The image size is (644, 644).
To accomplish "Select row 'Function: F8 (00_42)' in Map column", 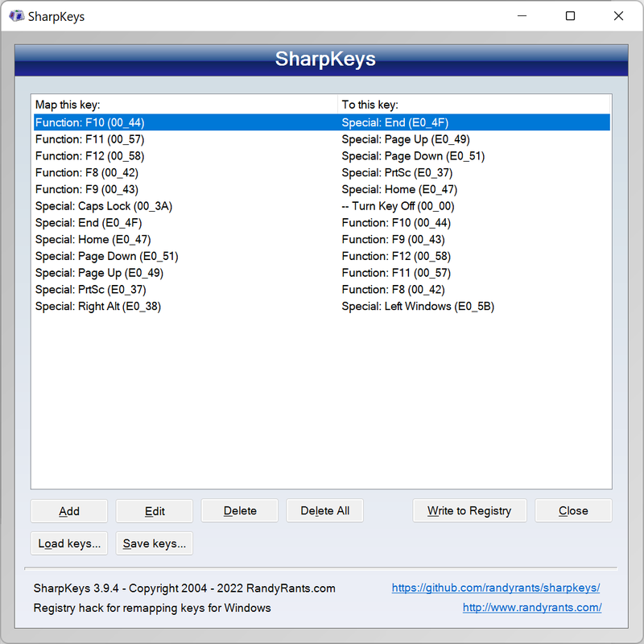I will [x=87, y=172].
